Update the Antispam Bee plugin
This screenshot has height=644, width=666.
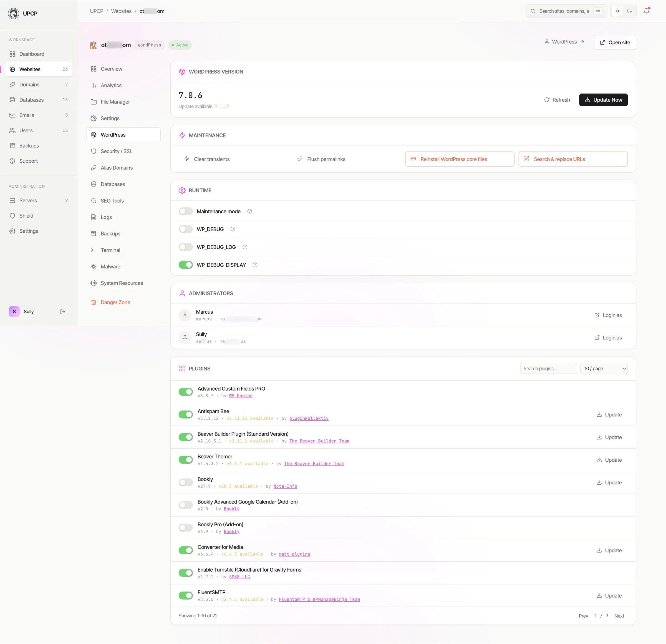pos(609,415)
